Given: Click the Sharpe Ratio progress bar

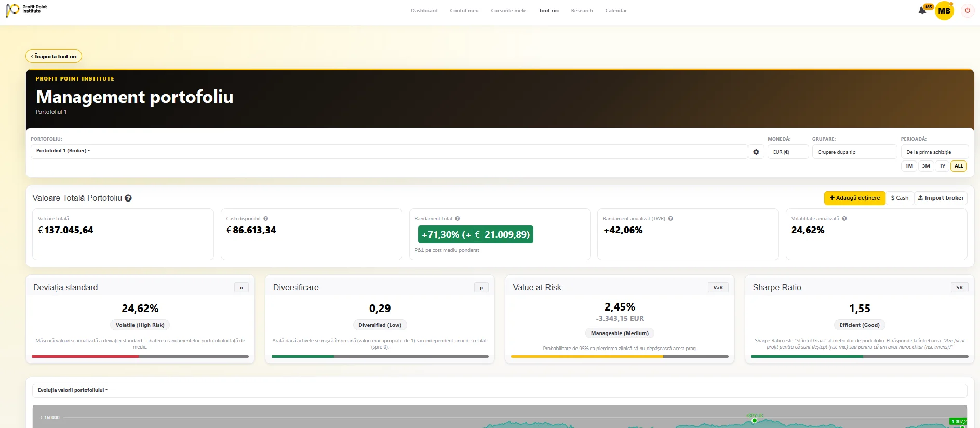Looking at the screenshot, I should click(860, 356).
